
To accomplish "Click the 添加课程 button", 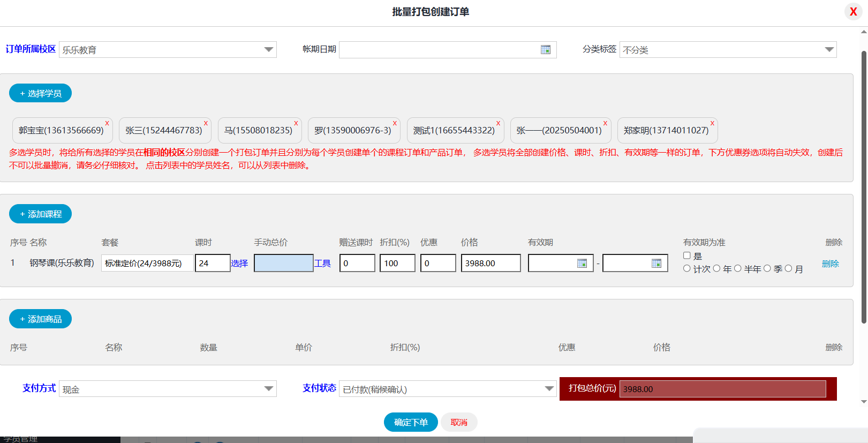I will coord(40,214).
